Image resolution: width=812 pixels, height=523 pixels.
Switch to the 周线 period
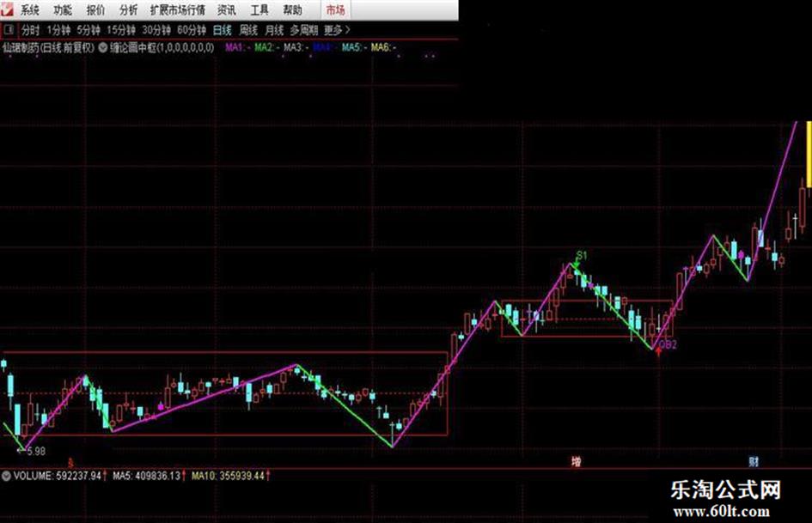click(248, 30)
